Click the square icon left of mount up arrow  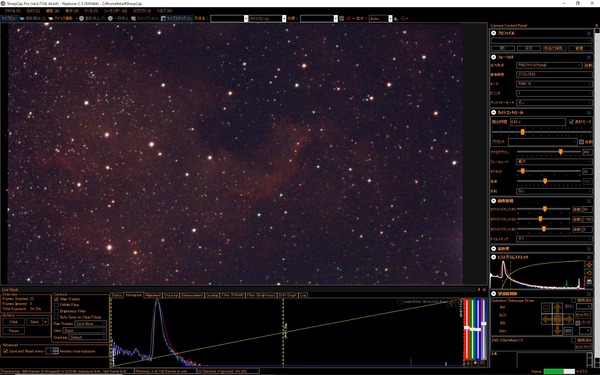click(546, 308)
